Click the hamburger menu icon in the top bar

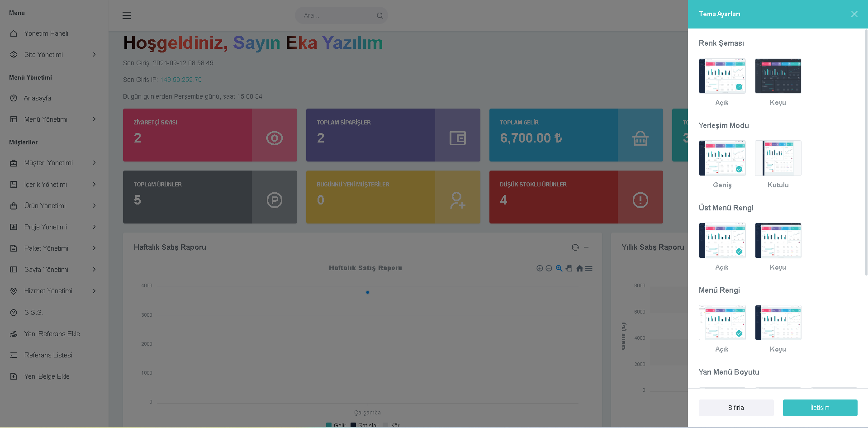click(x=127, y=15)
